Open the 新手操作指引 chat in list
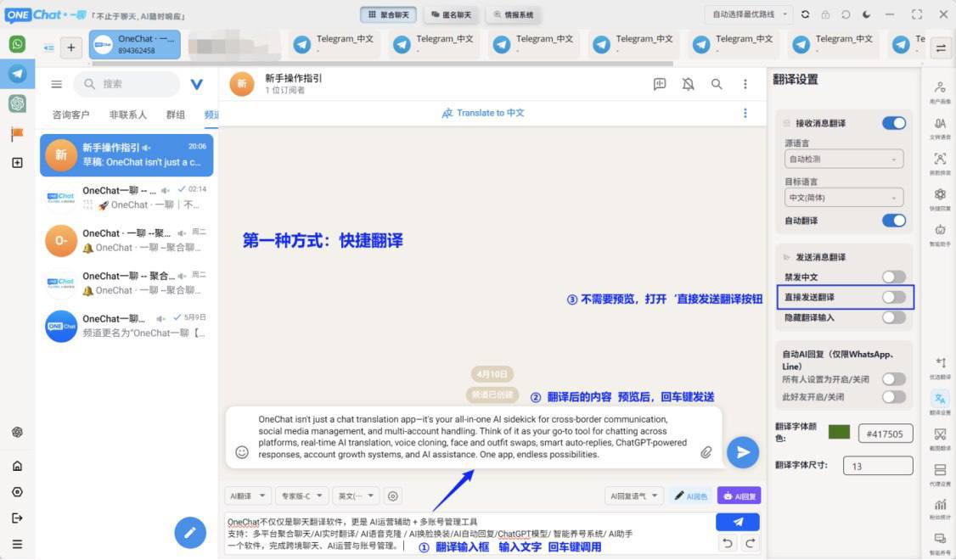Viewport: 956px width, 560px height. [x=127, y=155]
